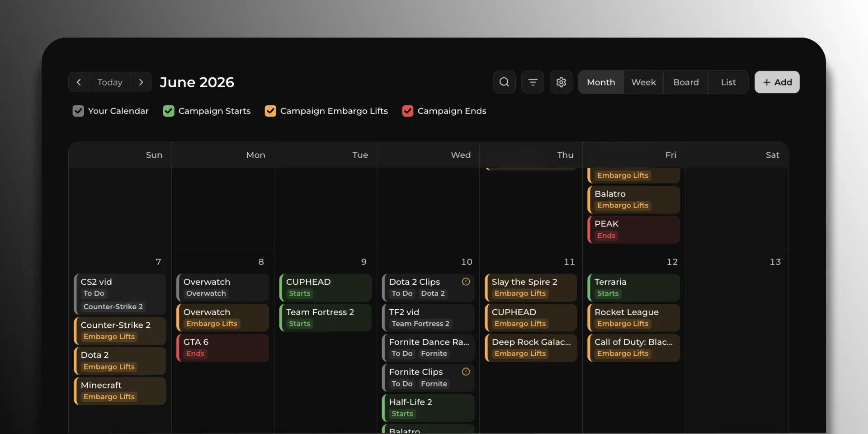Open Rocket League Embargo Lifts event
The image size is (868, 434).
(x=634, y=318)
